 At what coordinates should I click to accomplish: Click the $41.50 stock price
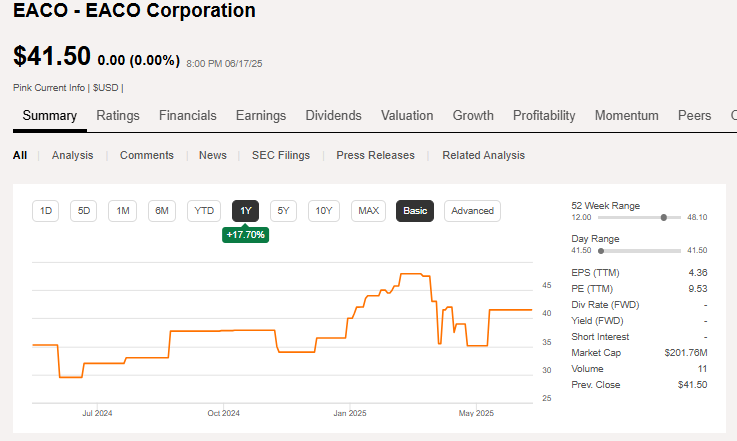[52, 56]
